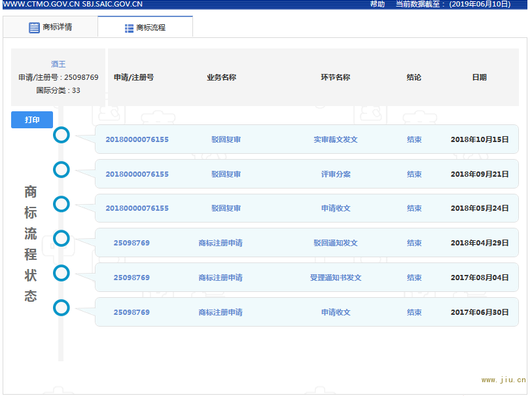532x396 pixels.
Task: Click number 20180000076155 in 评审分案 row
Action: point(137,174)
